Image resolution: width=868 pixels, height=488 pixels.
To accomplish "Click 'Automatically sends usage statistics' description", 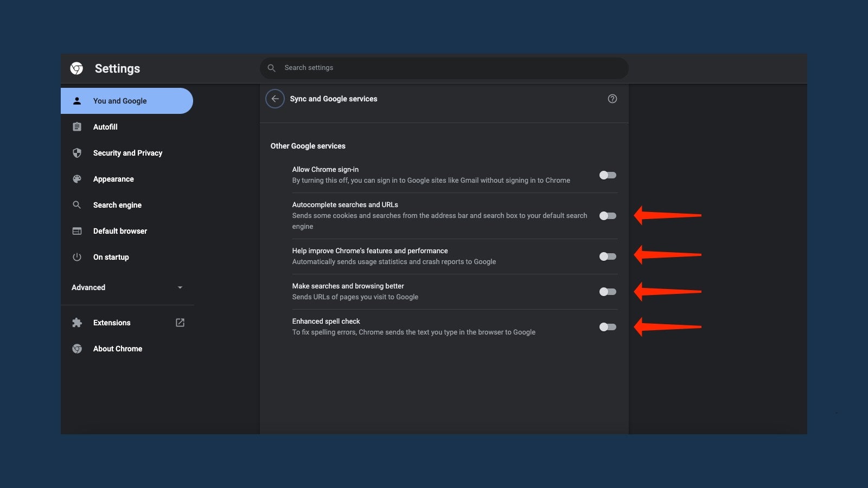I will 394,261.
